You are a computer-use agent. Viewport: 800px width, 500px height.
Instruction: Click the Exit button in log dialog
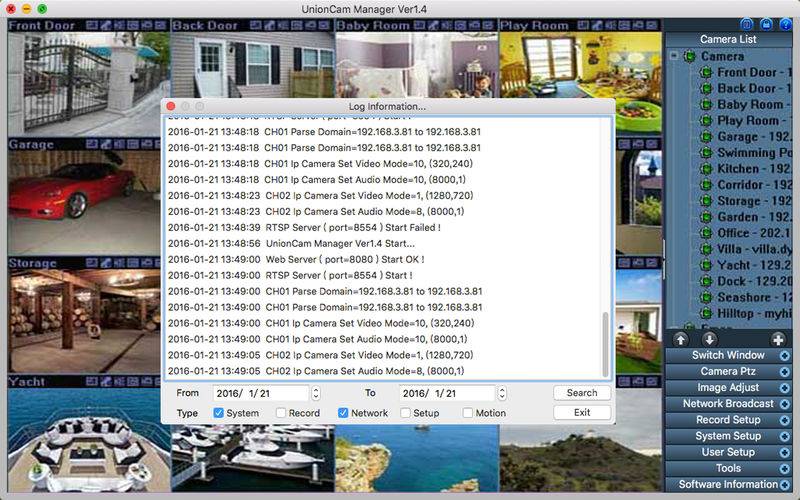click(x=582, y=412)
